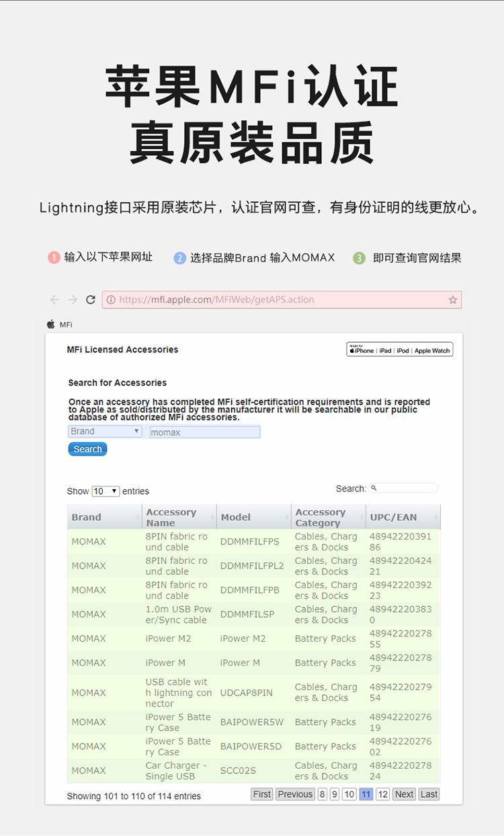504x836 pixels.
Task: Open results page 10
Action: [349, 794]
